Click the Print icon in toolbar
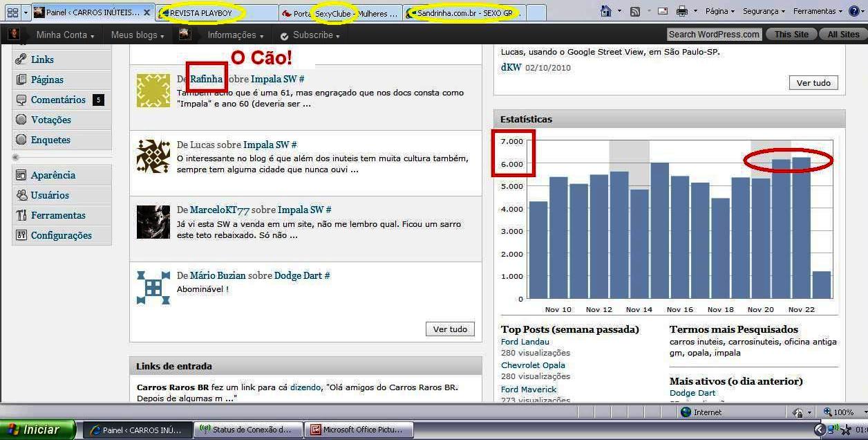The image size is (868, 440). tap(682, 11)
